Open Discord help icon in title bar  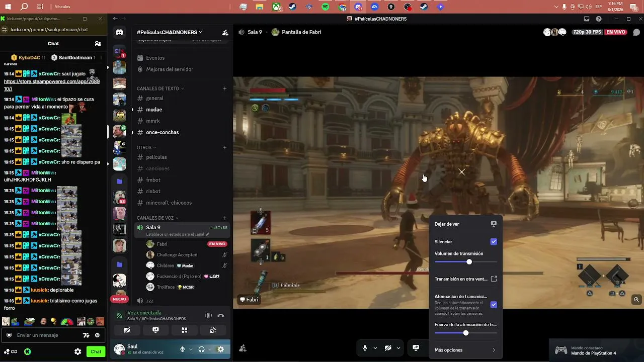[x=599, y=19]
